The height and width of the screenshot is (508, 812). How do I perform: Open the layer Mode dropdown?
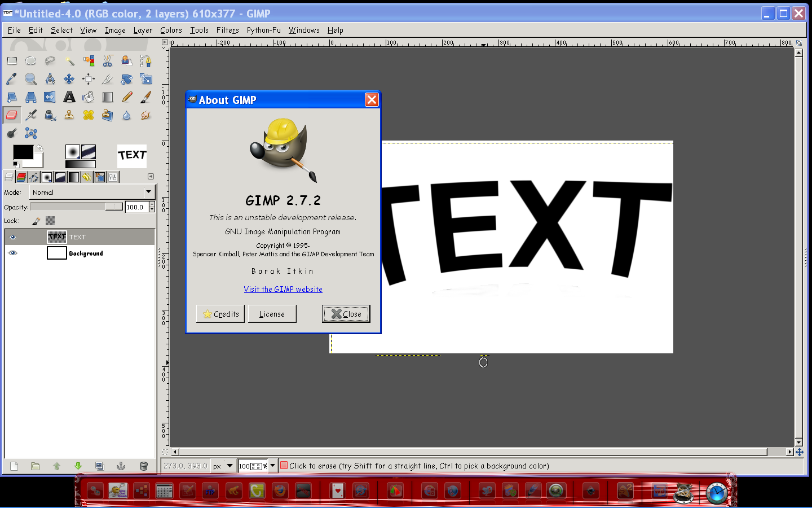click(92, 192)
